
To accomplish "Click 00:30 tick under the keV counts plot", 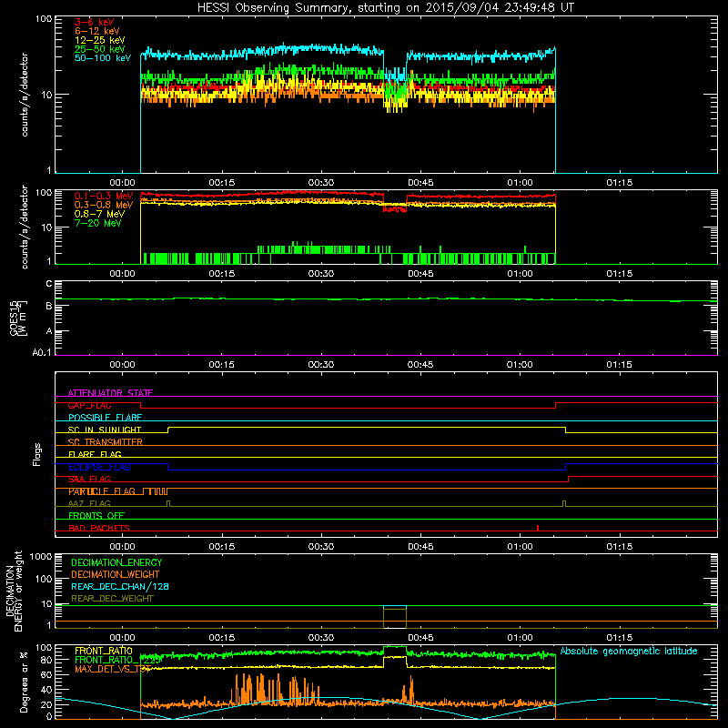I will point(321,183).
